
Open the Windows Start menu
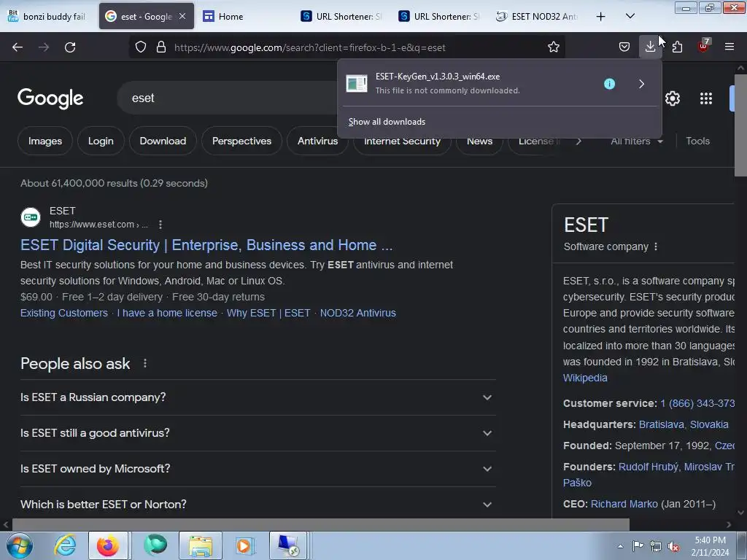click(x=19, y=545)
